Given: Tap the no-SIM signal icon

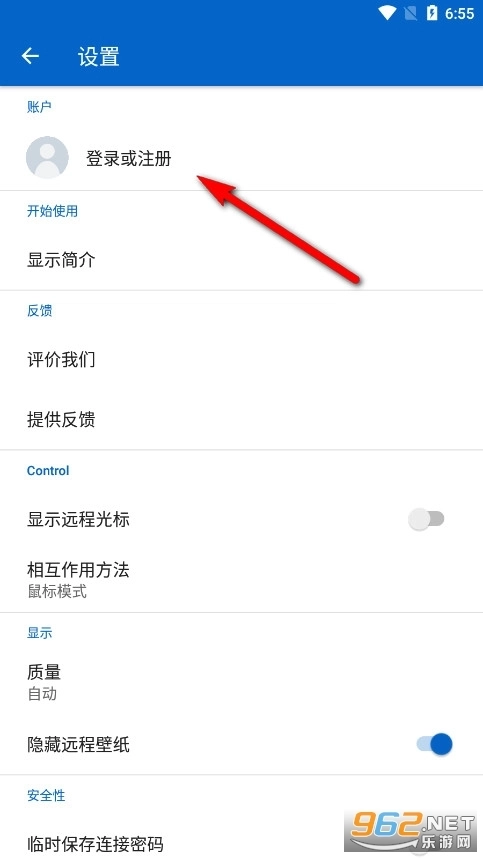Looking at the screenshot, I should pyautogui.click(x=410, y=13).
